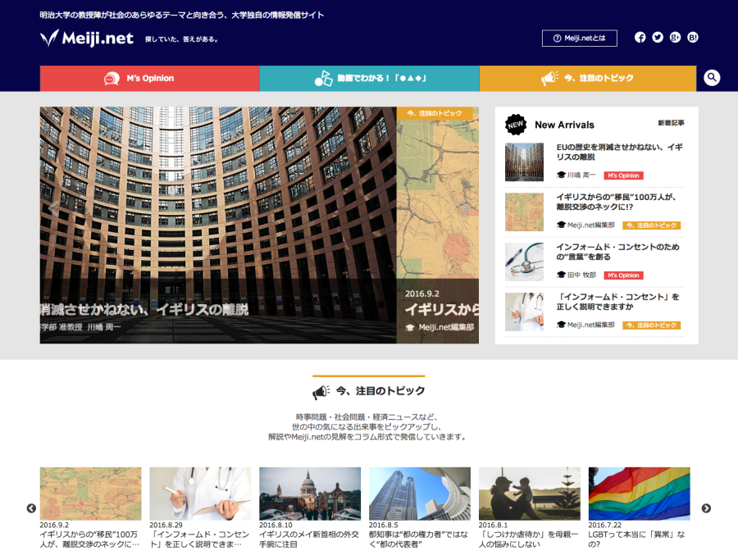Open 2016.9.2 map thumbnail in topic carousel
Screen dimensions: 738x560
click(91, 494)
